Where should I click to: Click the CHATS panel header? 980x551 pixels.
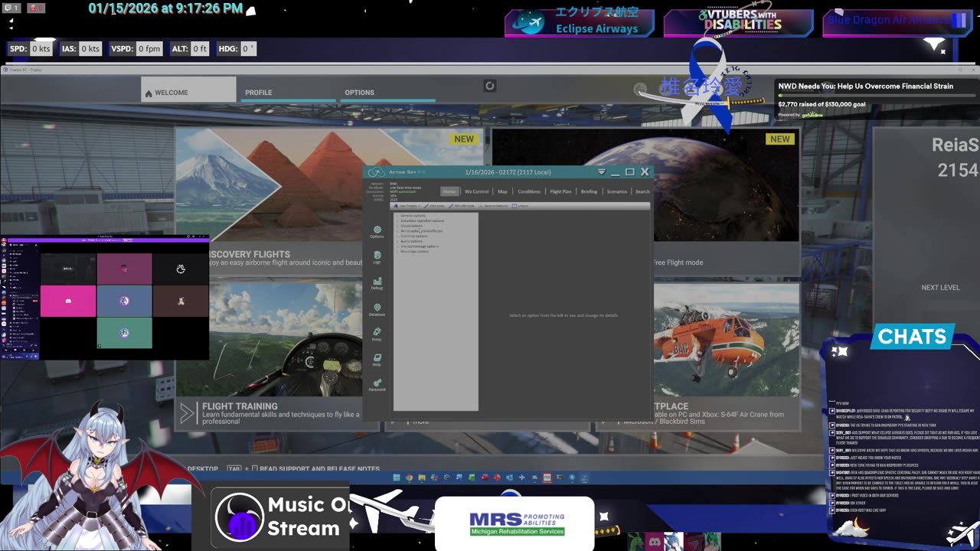pyautogui.click(x=913, y=337)
